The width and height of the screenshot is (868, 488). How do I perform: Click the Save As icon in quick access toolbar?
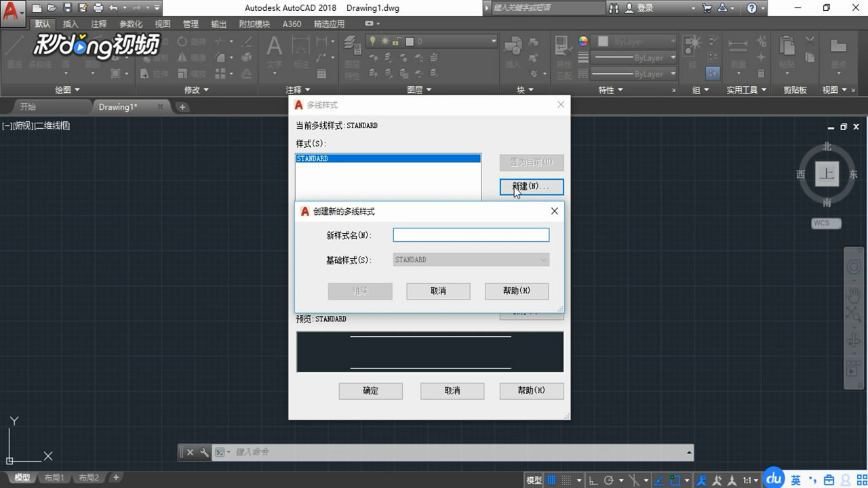pos(82,8)
